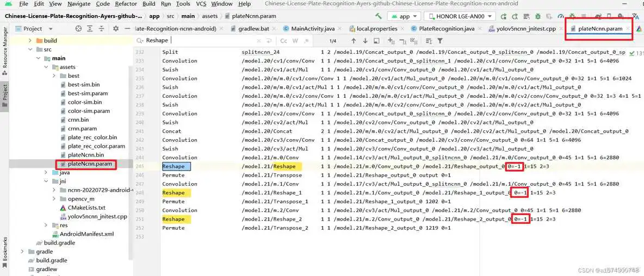This screenshot has height=276, width=644.
Task: Open the app run configuration dropdown
Action: click(x=405, y=16)
